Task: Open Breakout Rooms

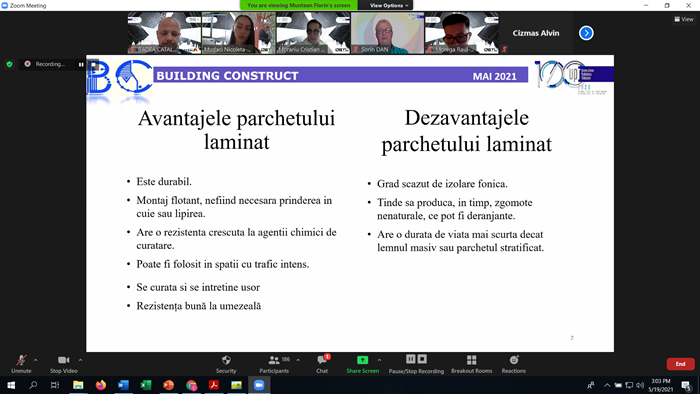Action: point(471,364)
